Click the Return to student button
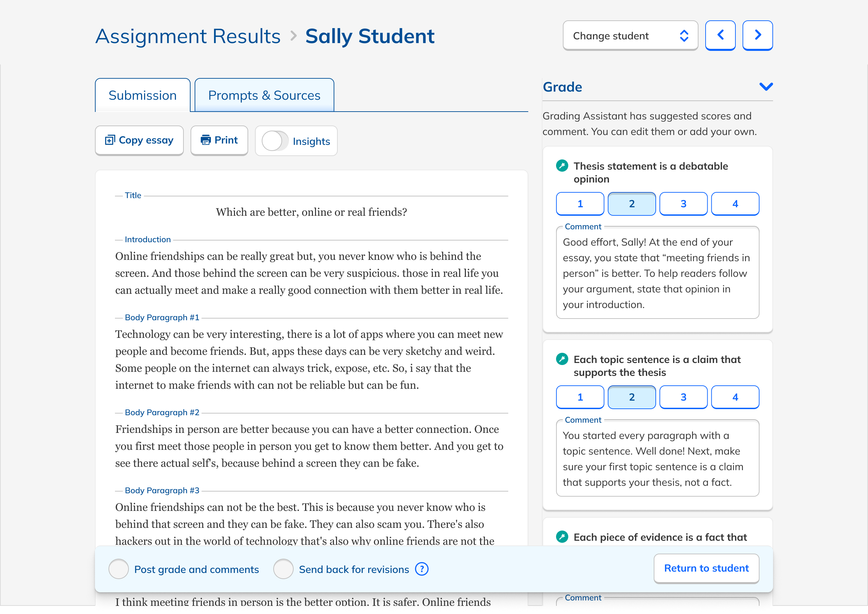 click(x=706, y=568)
